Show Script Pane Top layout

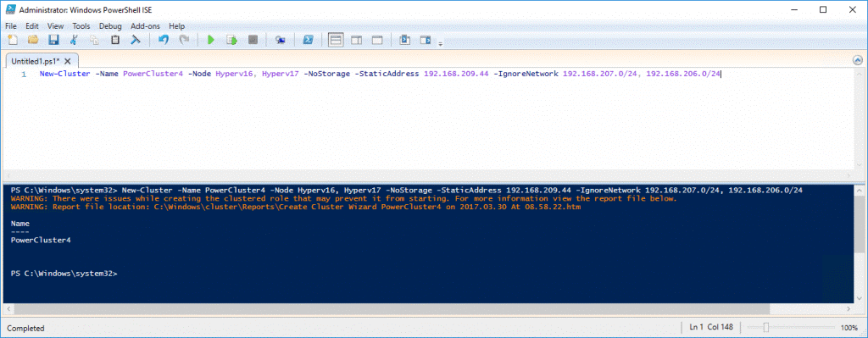[x=336, y=40]
